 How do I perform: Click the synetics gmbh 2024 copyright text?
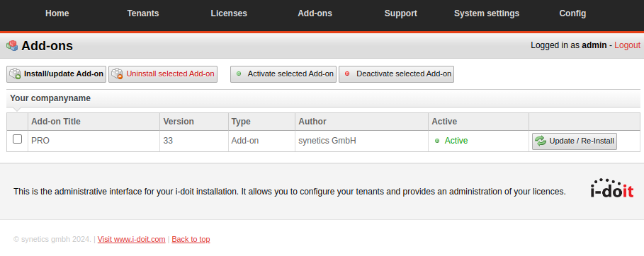[52, 239]
